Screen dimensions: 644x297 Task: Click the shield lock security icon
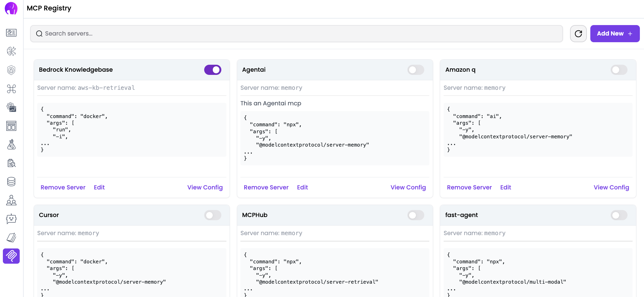pyautogui.click(x=11, y=70)
